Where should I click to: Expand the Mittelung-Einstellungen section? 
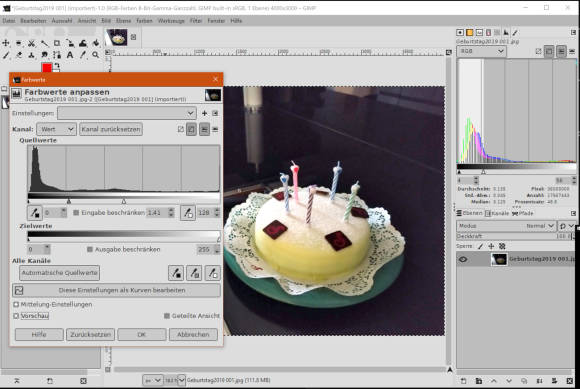click(x=16, y=305)
